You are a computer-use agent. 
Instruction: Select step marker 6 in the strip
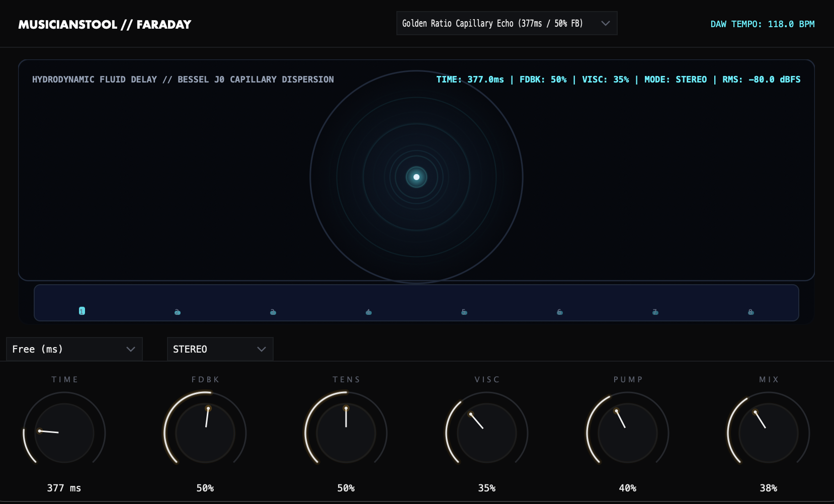pyautogui.click(x=560, y=312)
